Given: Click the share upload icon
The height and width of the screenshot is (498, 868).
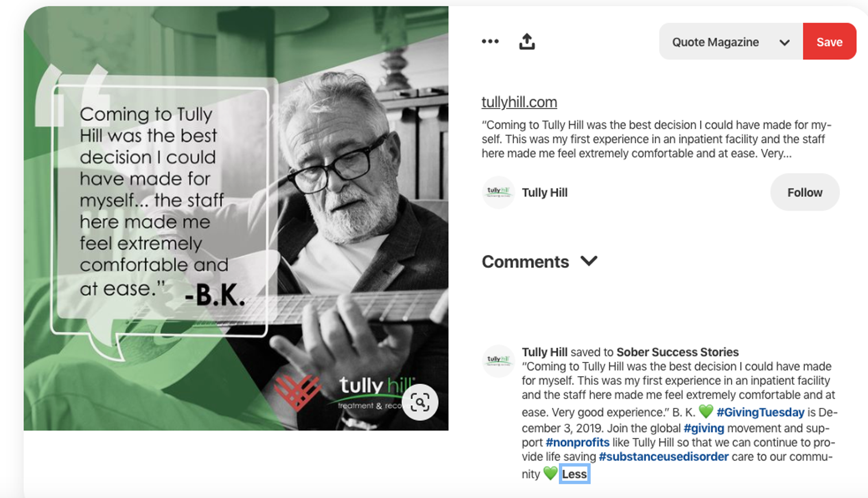Looking at the screenshot, I should [527, 41].
